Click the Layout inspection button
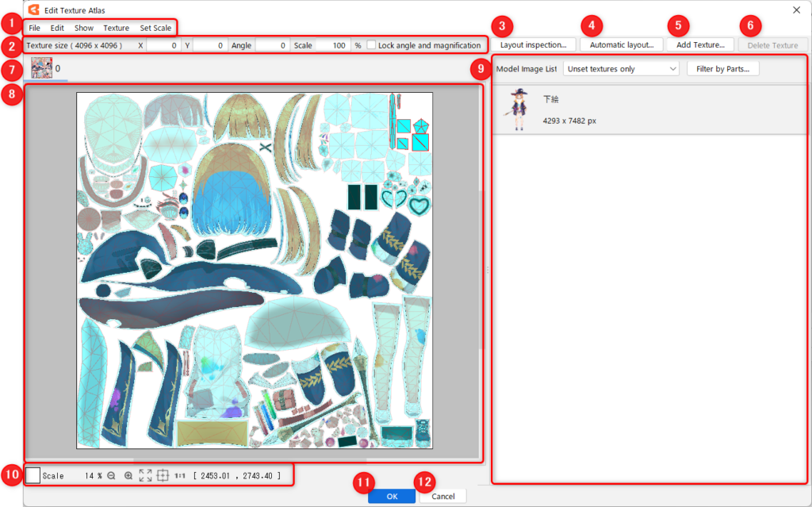This screenshot has height=507, width=812. (533, 45)
